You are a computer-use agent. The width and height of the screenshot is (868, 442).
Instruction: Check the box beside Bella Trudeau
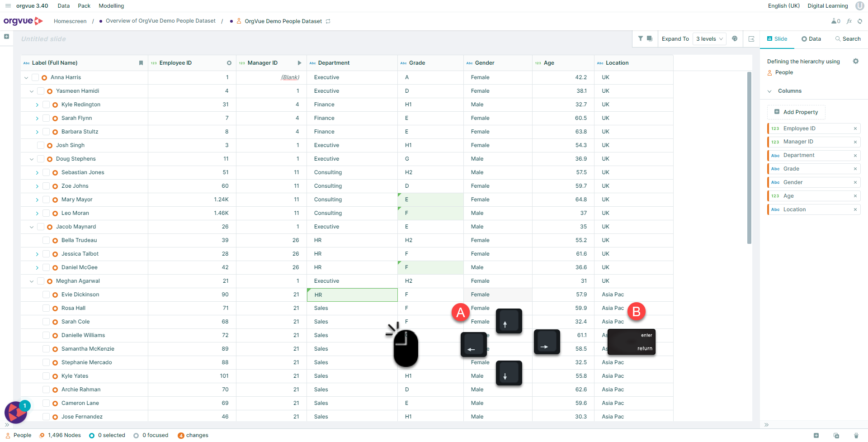pyautogui.click(x=46, y=240)
